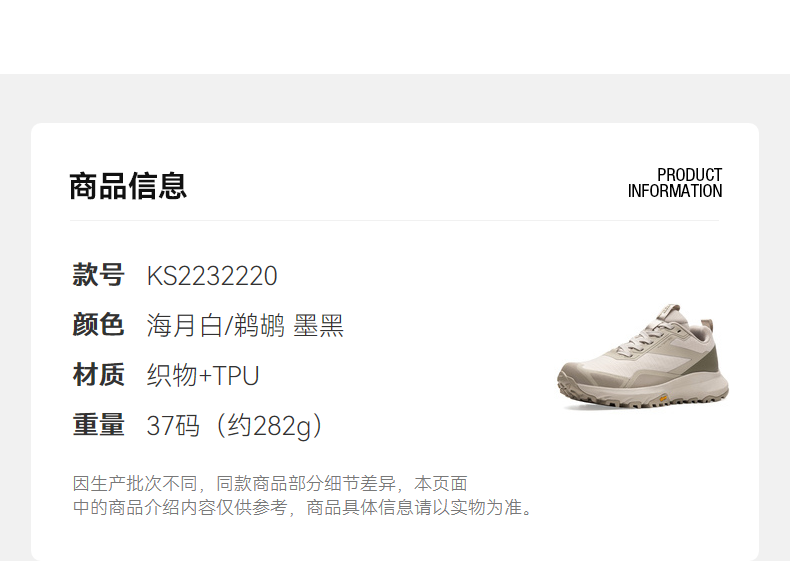Click the white blank area above the card
790x561 pixels.
tap(395, 36)
